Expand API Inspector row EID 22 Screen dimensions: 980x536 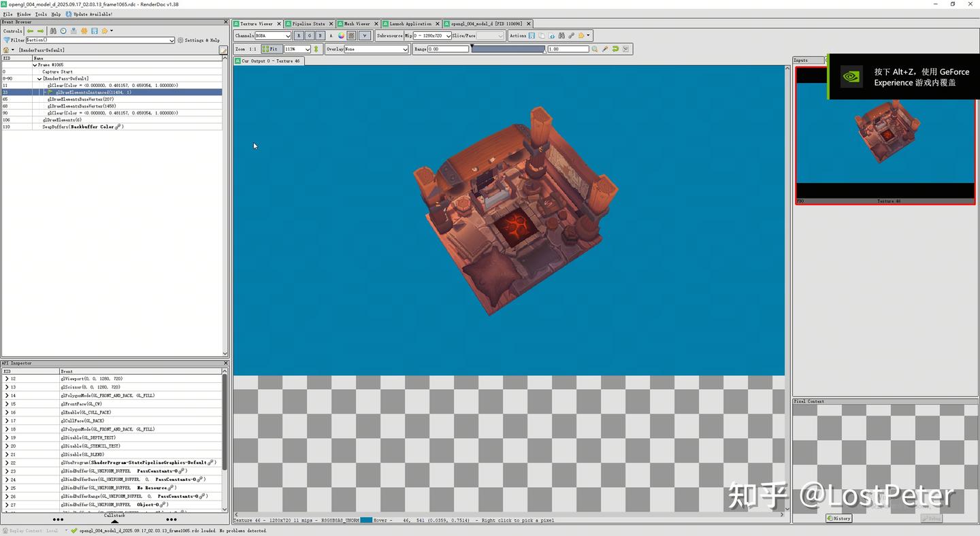[7, 463]
